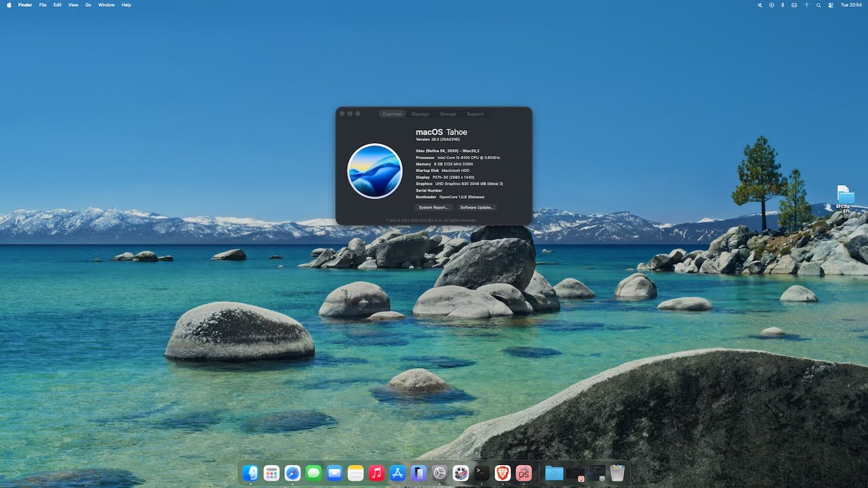
Task: Switch to the Support tab
Action: 475,114
